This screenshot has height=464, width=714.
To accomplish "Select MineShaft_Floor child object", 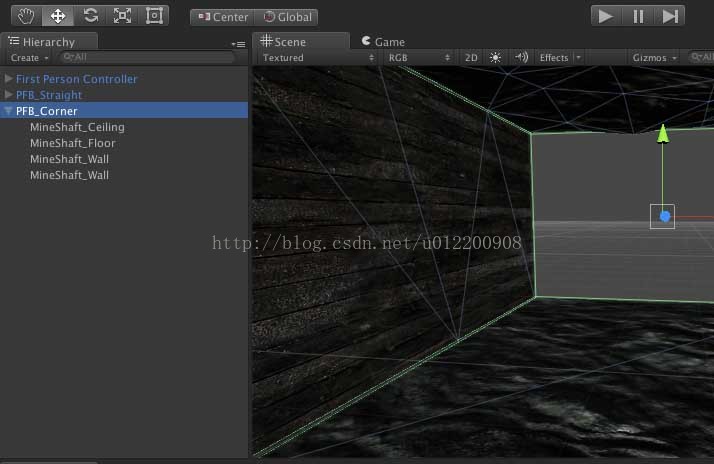I will tap(72, 143).
